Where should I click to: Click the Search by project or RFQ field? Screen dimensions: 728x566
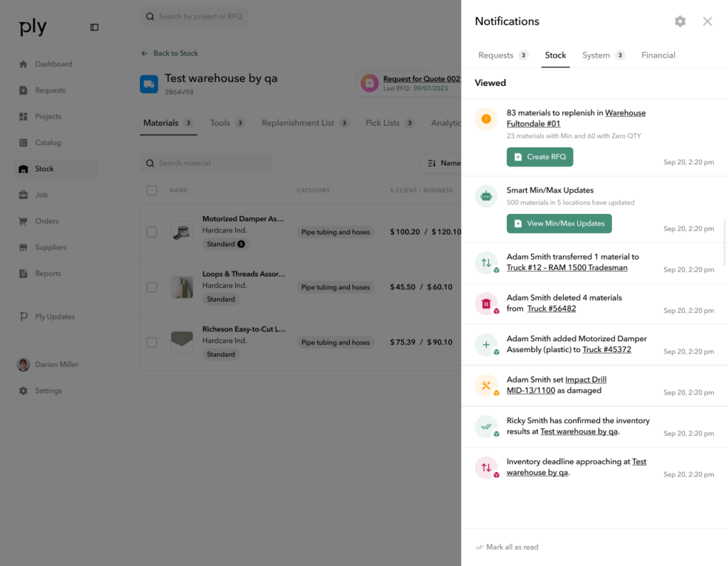194,16
